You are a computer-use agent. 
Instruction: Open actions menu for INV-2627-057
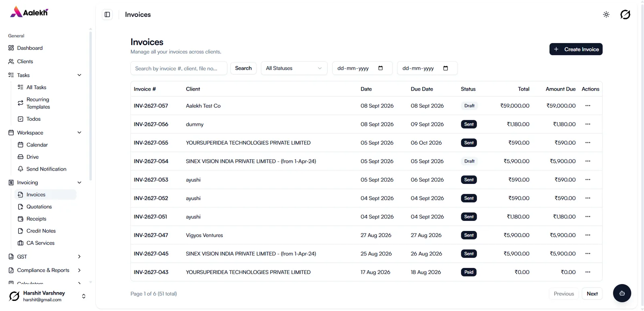point(588,106)
